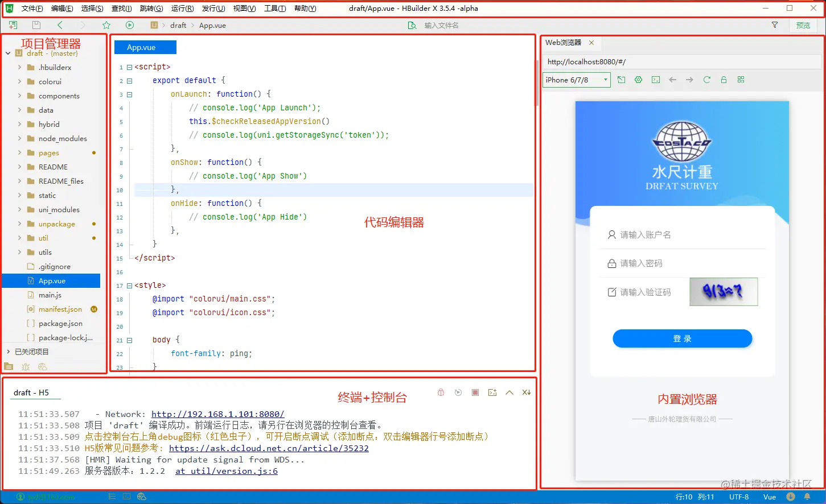Image resolution: width=826 pixels, height=504 pixels.
Task: Open the 发行(U) menu
Action: point(213,9)
